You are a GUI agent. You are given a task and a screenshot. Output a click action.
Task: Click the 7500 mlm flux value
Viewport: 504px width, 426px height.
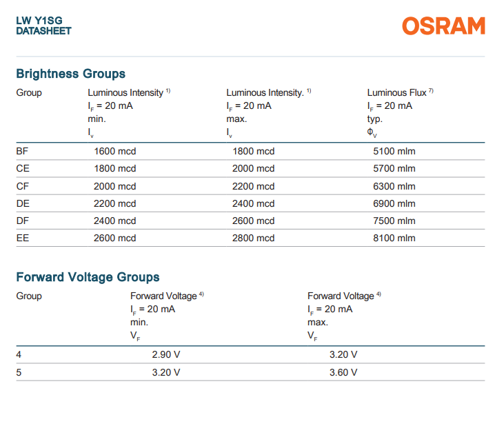tap(394, 221)
